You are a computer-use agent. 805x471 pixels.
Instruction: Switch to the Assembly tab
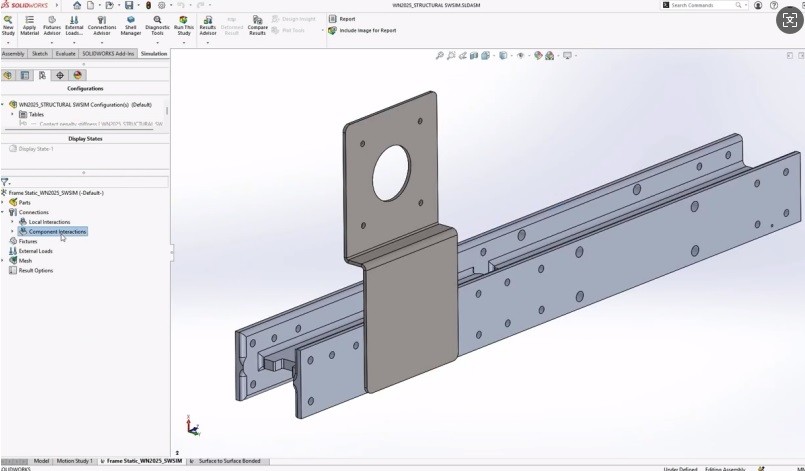(13, 53)
